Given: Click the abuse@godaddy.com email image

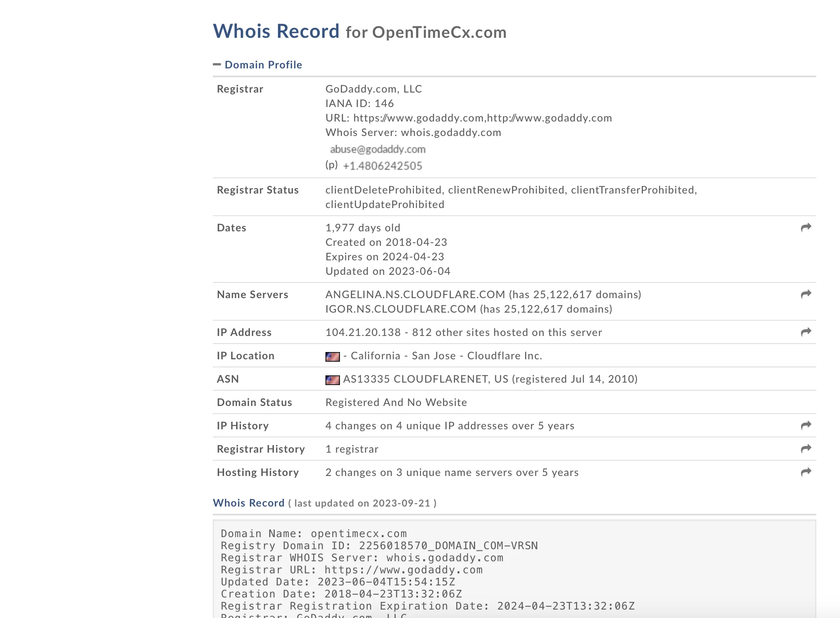Looking at the screenshot, I should [377, 150].
